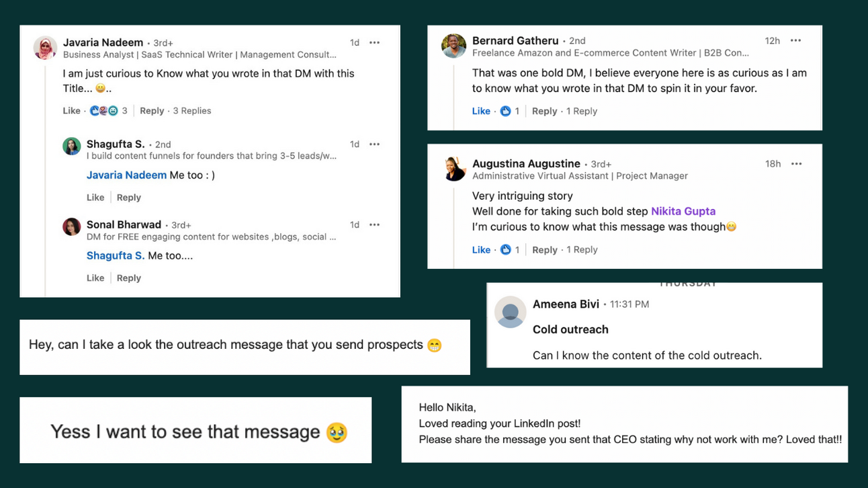The image size is (868, 488).
Task: Click the Nikita Gupta mention link
Action: [x=683, y=211]
